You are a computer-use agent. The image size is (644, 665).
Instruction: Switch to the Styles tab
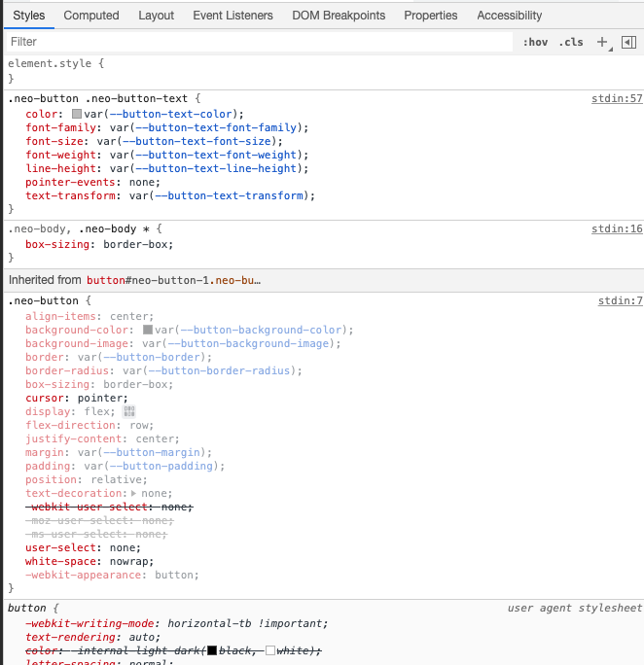29,16
